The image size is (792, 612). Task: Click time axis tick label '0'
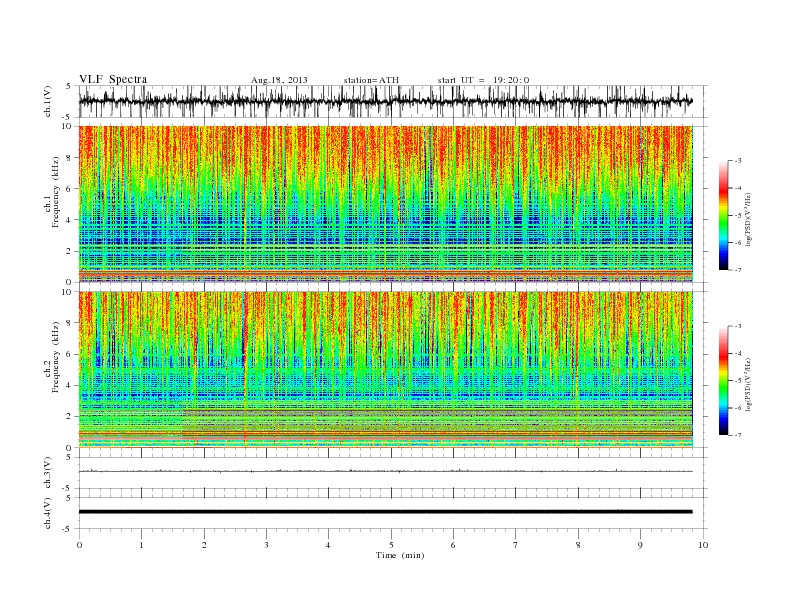(79, 545)
